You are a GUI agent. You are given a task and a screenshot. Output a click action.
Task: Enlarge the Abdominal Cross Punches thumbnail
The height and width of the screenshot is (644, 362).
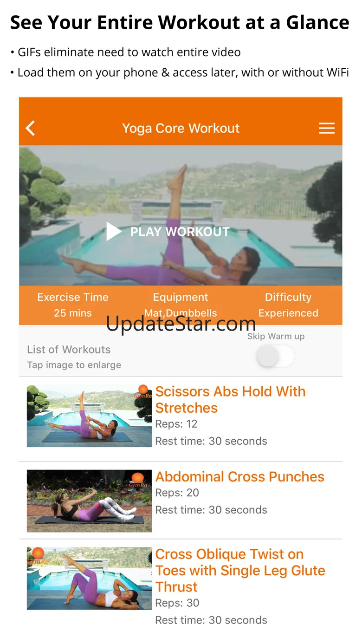point(89,501)
